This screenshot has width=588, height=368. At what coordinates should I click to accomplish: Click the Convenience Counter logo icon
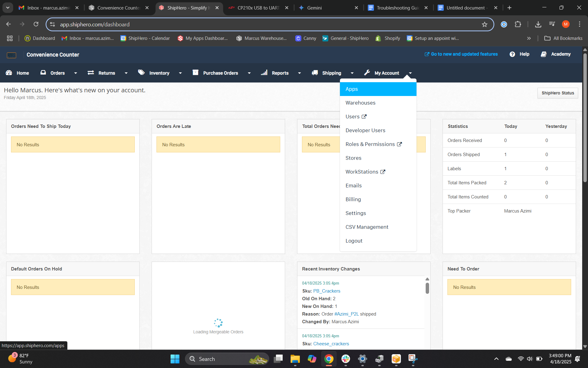click(x=11, y=55)
